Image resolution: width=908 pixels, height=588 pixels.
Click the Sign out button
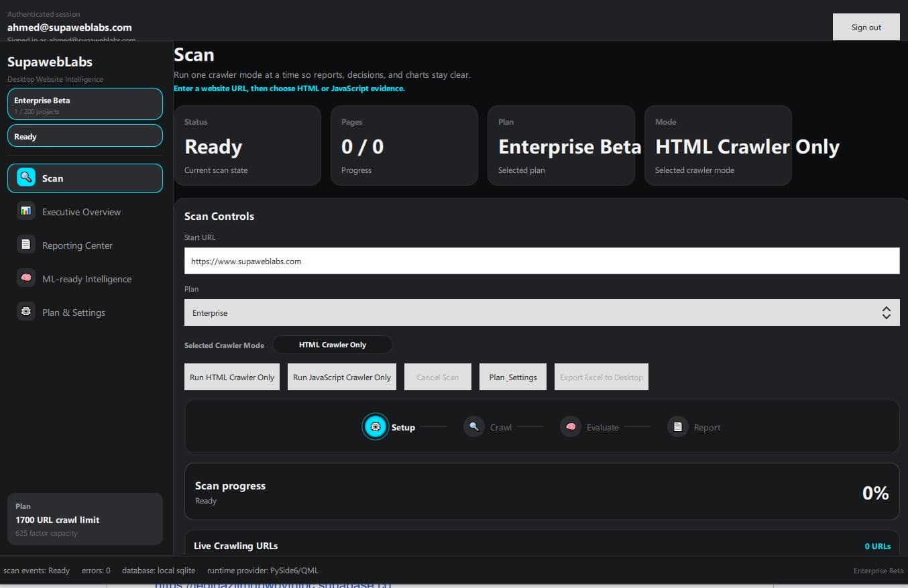coord(866,27)
